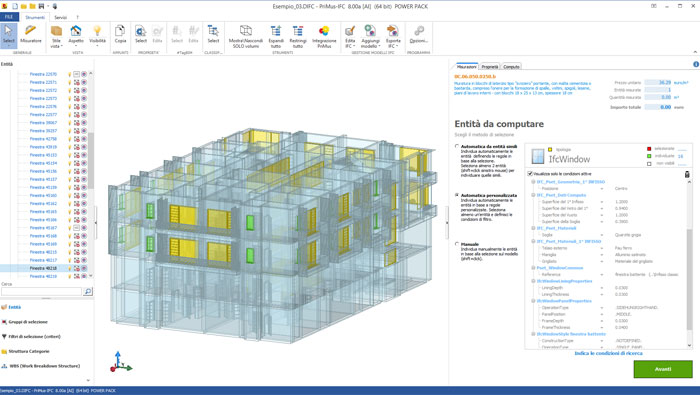Toggle lightbulb visibility for Finestra 48218
The height and width of the screenshot is (395, 700).
point(70,268)
